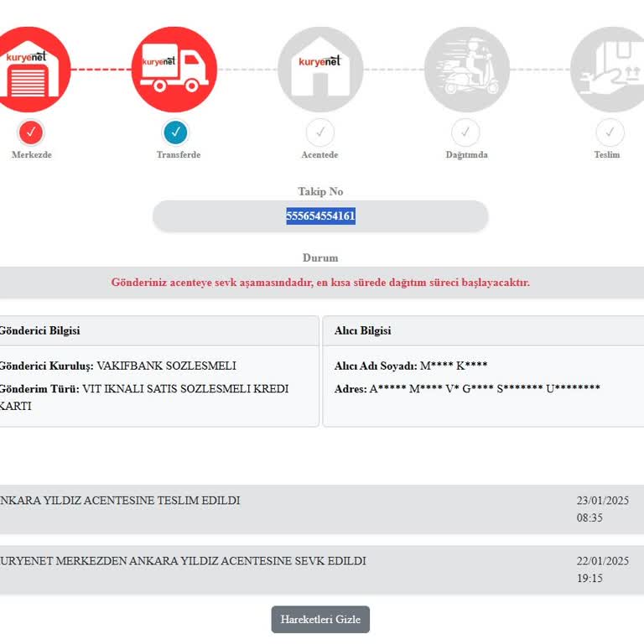The width and height of the screenshot is (644, 644).
Task: Click the grey checkmark above Teslim
Action: (610, 132)
